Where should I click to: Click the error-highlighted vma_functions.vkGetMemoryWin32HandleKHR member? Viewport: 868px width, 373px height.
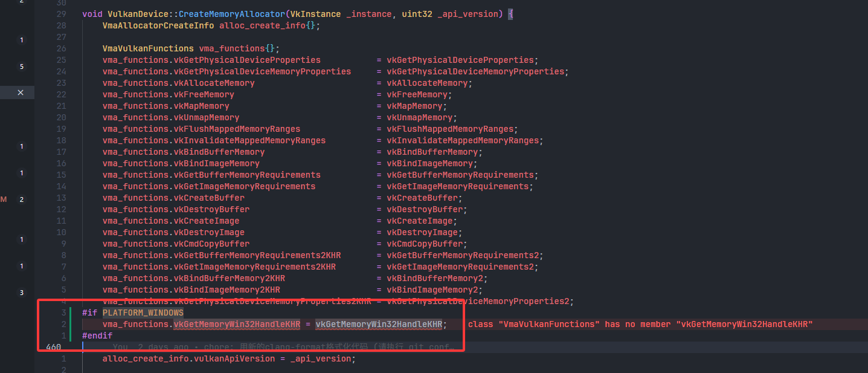pyautogui.click(x=237, y=325)
